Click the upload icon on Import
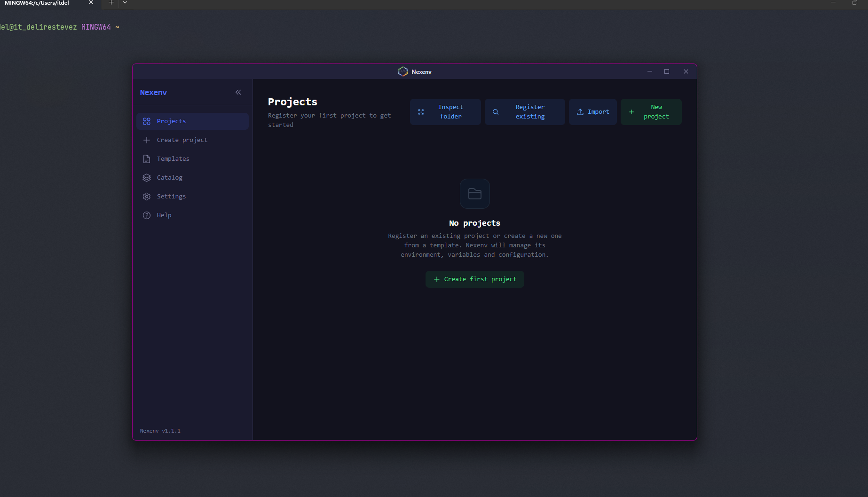868x497 pixels. pyautogui.click(x=580, y=112)
